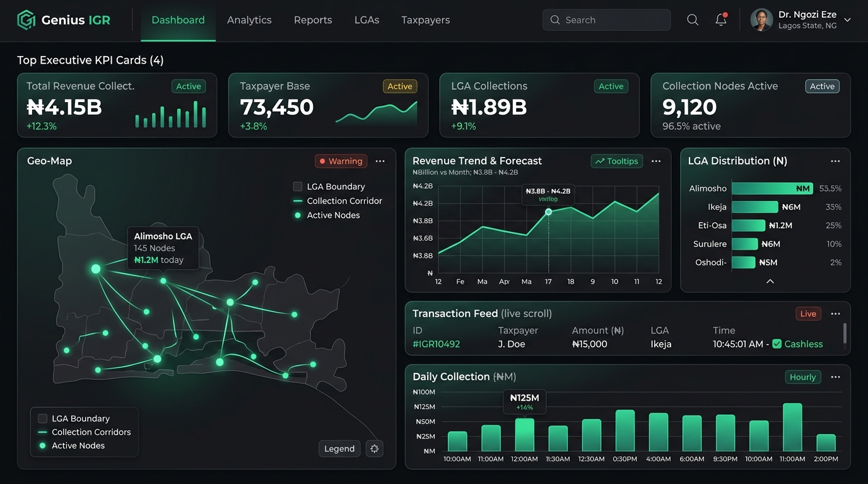Click the Legend button on map

(339, 449)
